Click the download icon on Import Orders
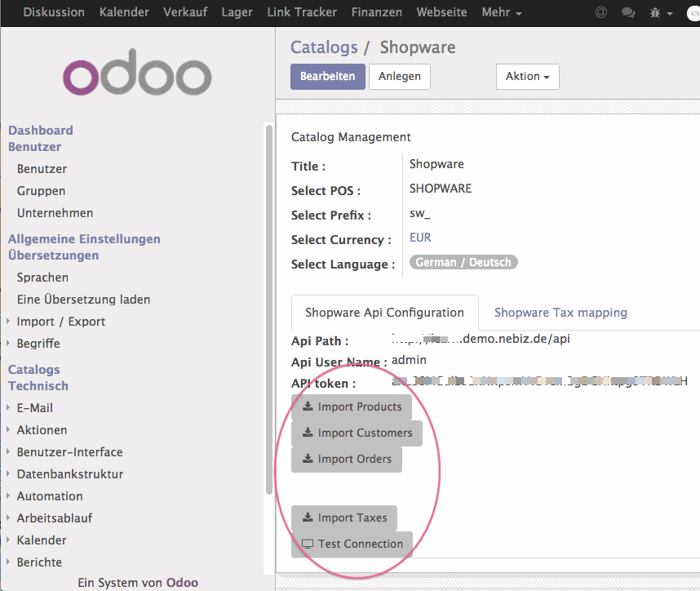 click(x=308, y=459)
